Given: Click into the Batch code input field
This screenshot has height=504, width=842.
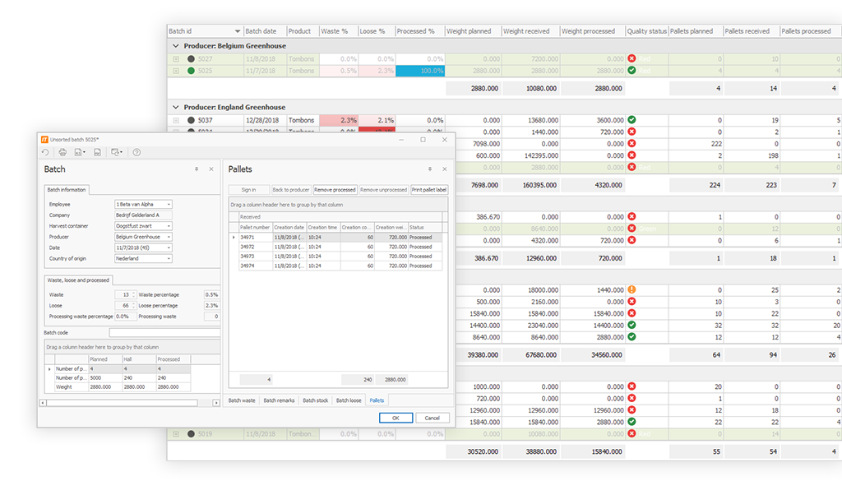Looking at the screenshot, I should click(x=163, y=332).
